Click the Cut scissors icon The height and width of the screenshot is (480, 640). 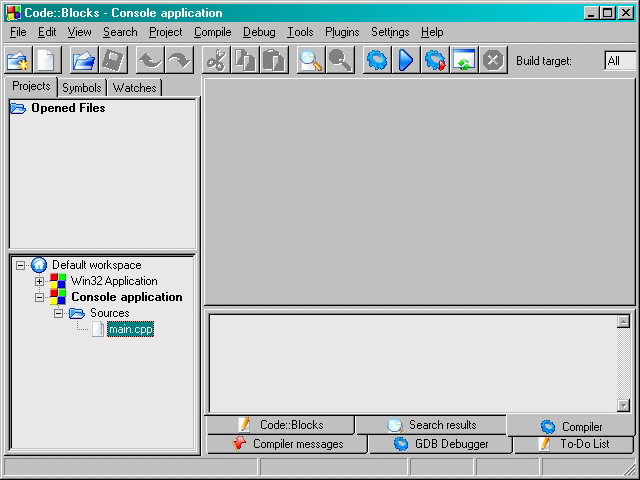[216, 60]
